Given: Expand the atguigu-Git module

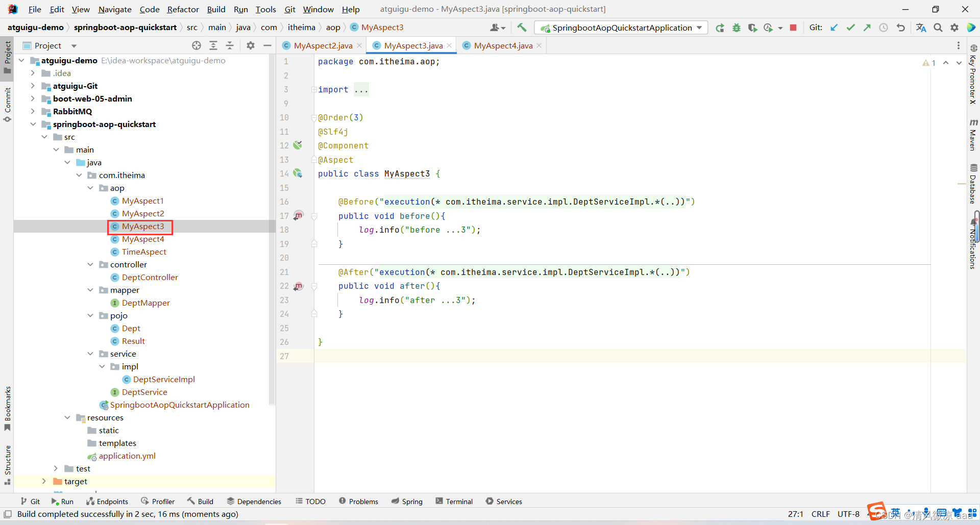Looking at the screenshot, I should tap(33, 86).
